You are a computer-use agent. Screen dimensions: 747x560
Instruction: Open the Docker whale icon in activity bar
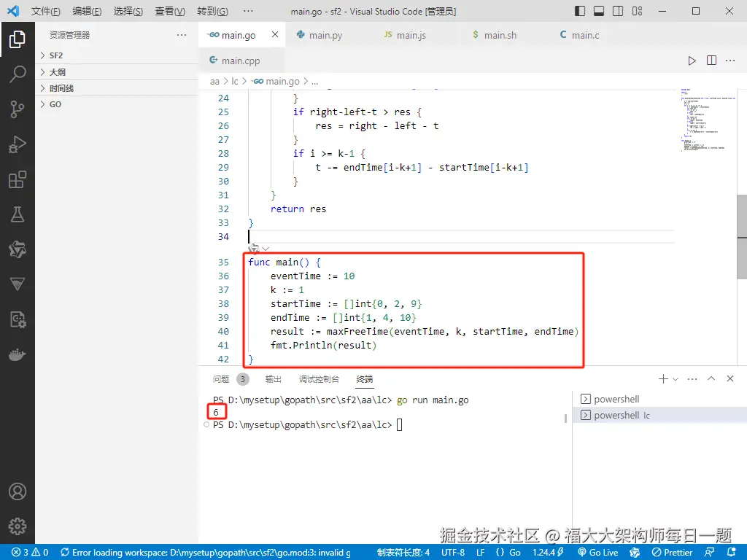(18, 355)
